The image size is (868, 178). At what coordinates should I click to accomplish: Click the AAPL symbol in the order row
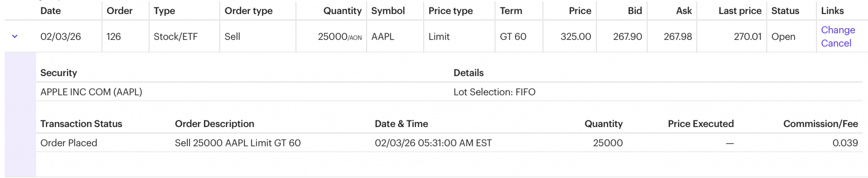(x=383, y=37)
